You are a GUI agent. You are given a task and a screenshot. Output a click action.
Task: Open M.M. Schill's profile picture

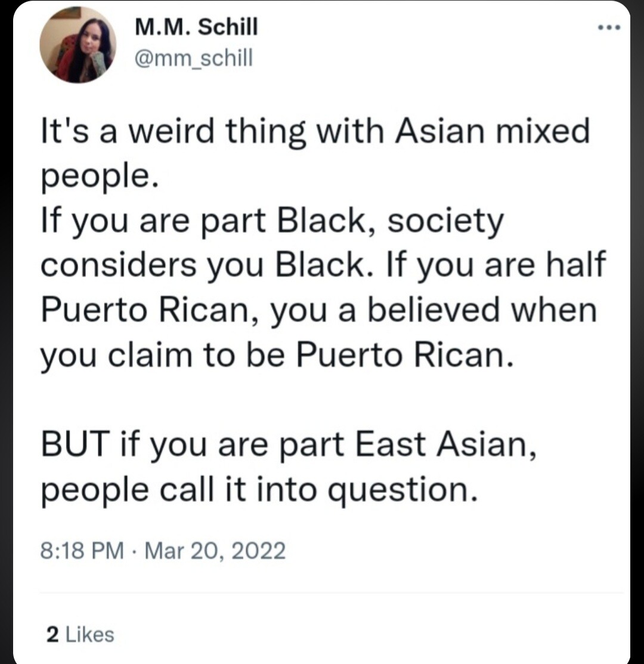coord(78,45)
